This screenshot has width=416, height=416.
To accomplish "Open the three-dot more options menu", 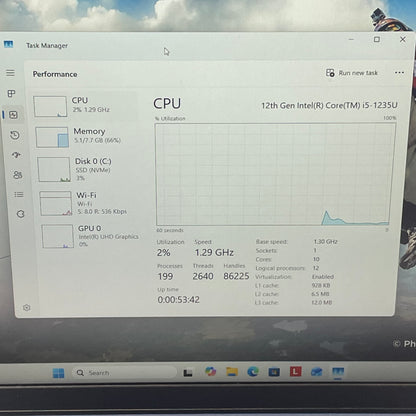I will [x=399, y=73].
